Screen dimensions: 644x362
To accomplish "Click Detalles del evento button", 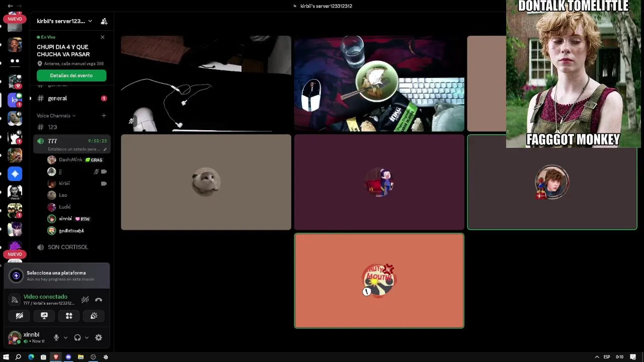I will (71, 75).
